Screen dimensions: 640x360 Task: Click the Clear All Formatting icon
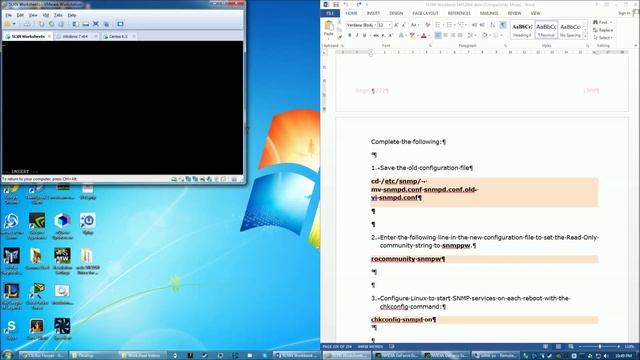[427, 25]
